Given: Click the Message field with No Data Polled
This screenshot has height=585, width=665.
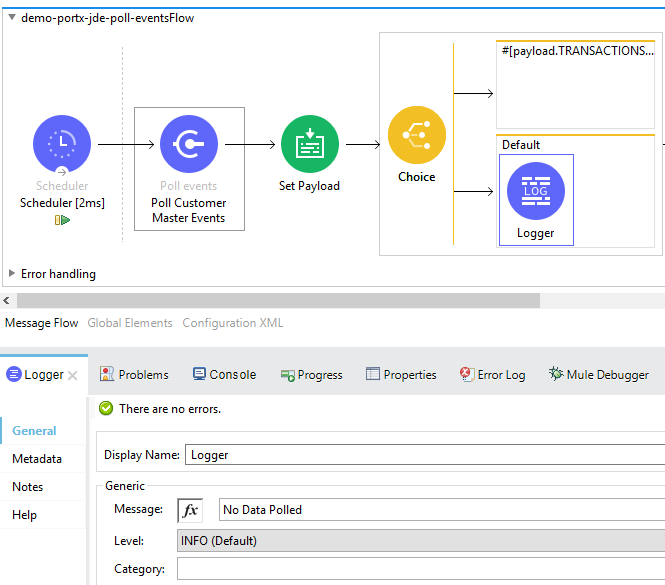Looking at the screenshot, I should coord(442,509).
